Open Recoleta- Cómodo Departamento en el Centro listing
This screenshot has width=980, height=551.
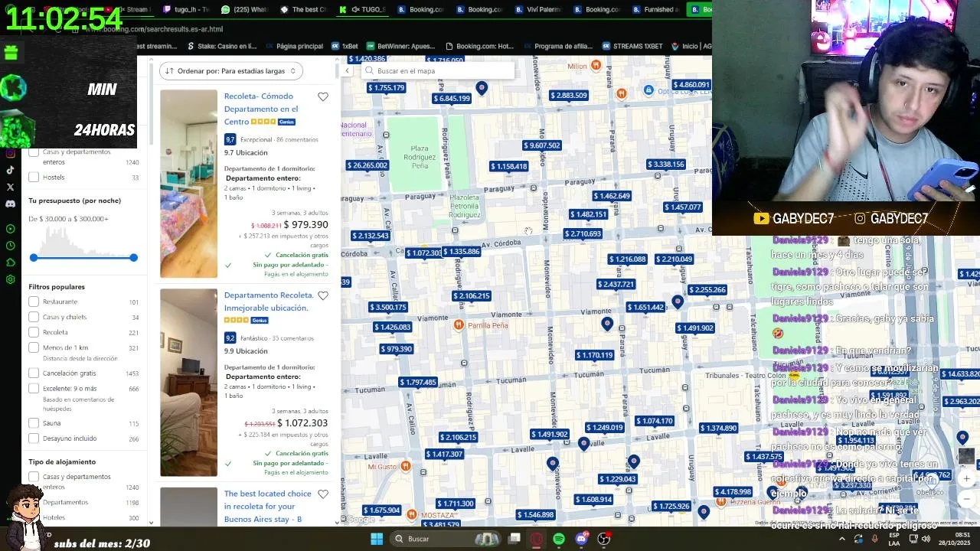[261, 109]
